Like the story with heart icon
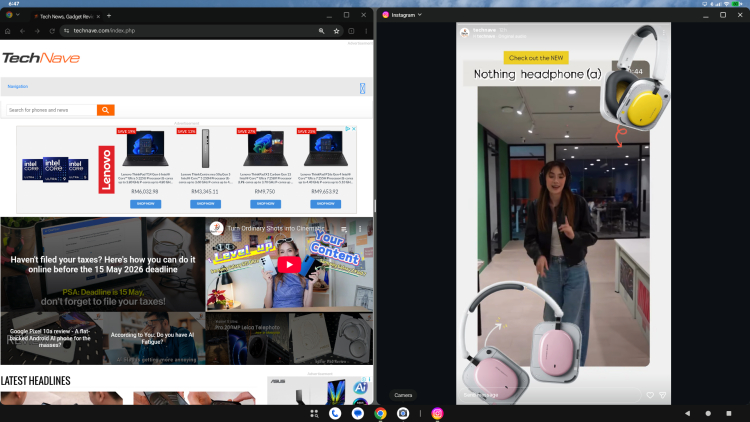Viewport: 750px width, 422px height. [x=650, y=395]
